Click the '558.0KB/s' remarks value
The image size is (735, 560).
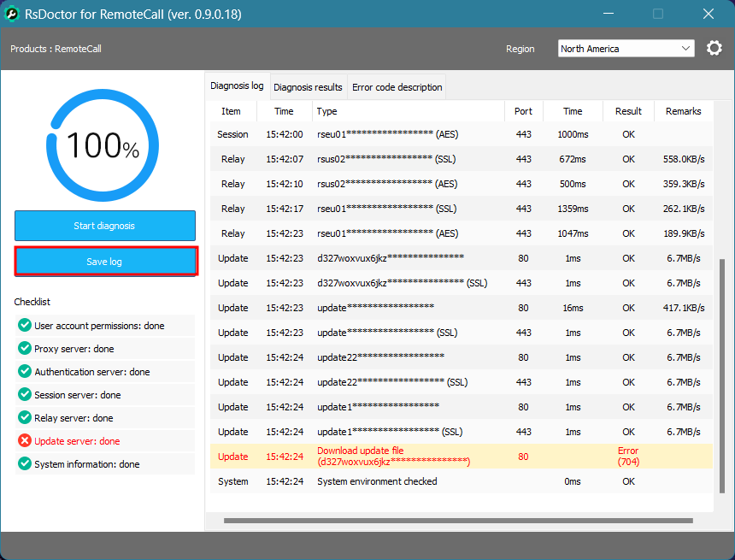(684, 159)
